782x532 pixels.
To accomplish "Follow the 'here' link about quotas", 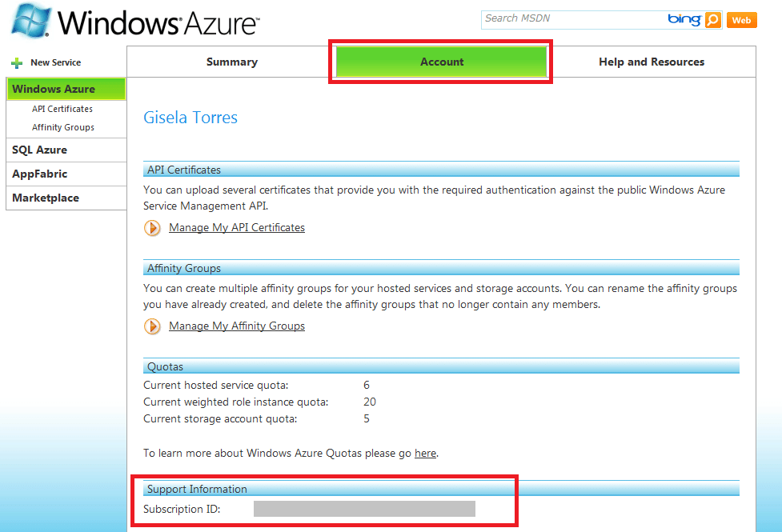I will (x=425, y=453).
